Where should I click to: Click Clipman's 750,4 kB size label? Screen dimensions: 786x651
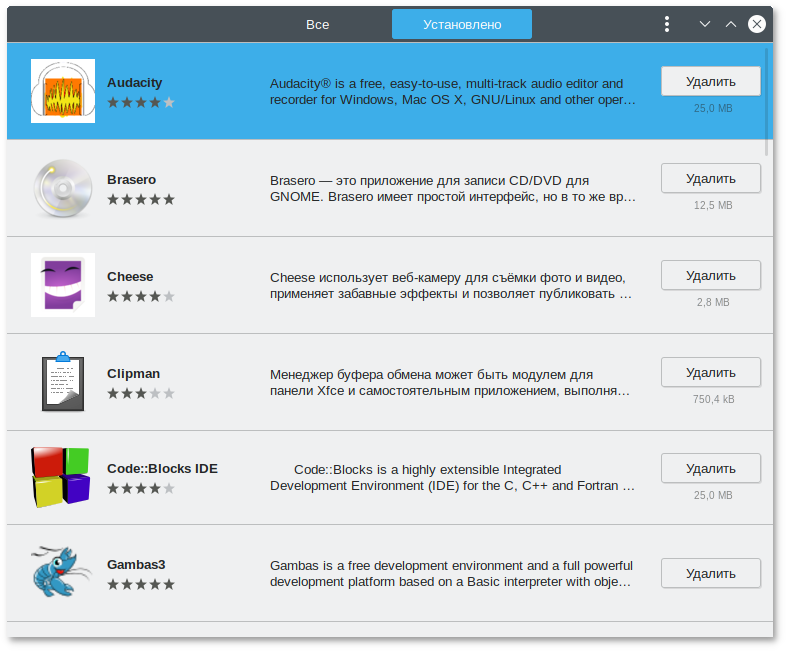(x=713, y=399)
